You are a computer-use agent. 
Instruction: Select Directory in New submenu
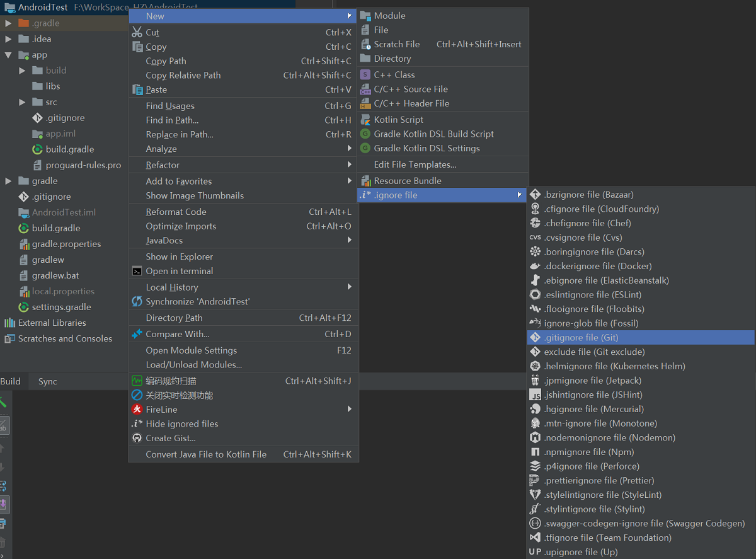tap(443, 59)
